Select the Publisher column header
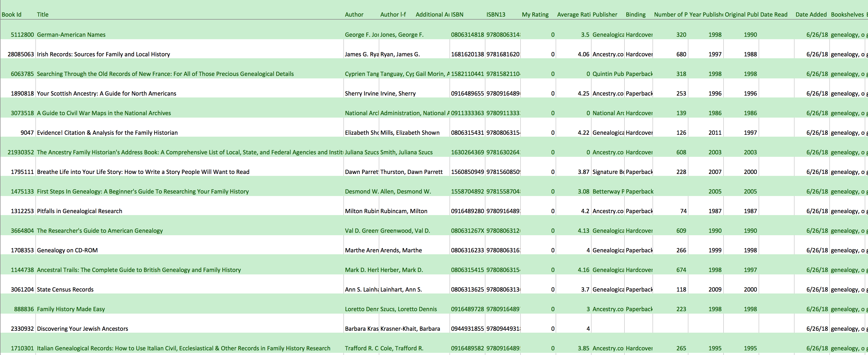868x355 pixels. (605, 14)
